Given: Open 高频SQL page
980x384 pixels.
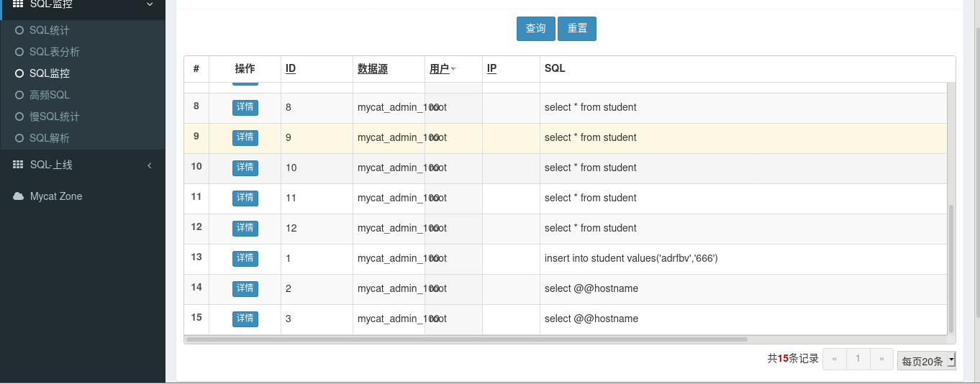Looking at the screenshot, I should [x=50, y=95].
